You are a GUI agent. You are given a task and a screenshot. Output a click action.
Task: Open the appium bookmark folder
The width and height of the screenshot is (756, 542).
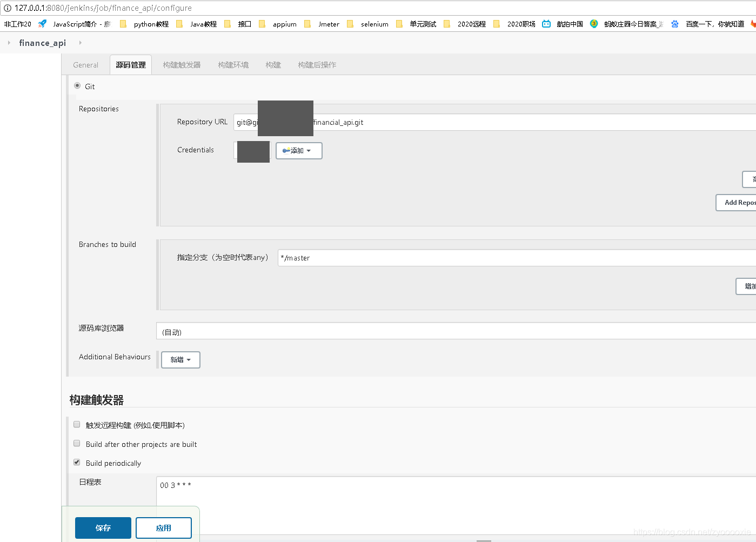pyautogui.click(x=278, y=24)
